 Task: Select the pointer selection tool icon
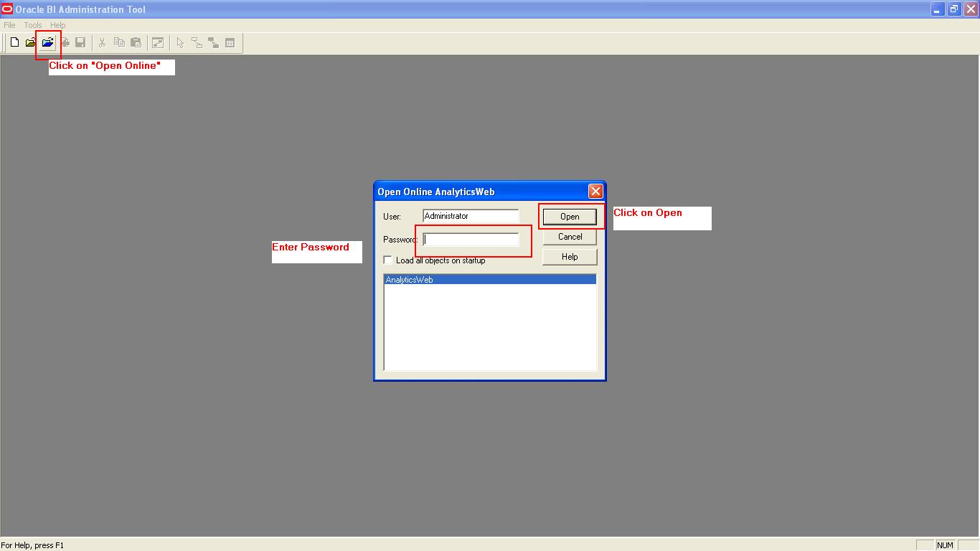[x=180, y=42]
